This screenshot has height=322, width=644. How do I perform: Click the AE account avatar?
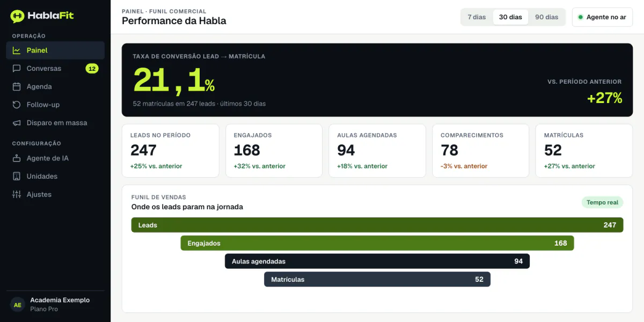(18, 305)
